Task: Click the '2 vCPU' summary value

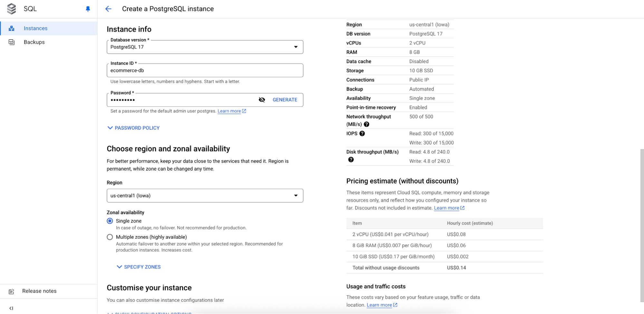Action: click(x=417, y=43)
